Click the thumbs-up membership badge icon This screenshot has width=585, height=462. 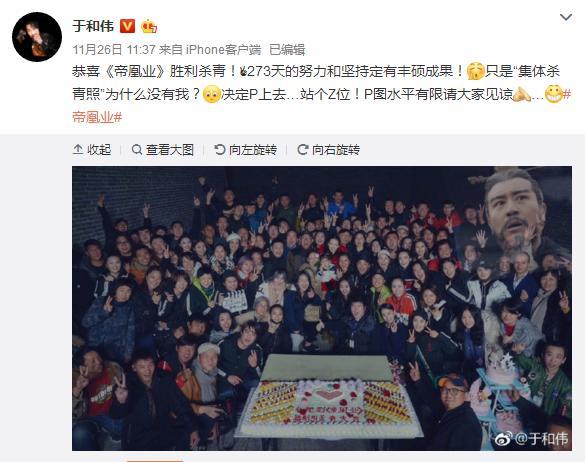tap(149, 26)
